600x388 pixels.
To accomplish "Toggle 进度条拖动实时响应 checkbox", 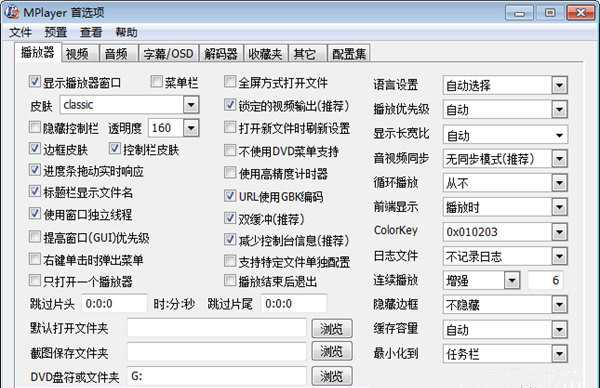I will pyautogui.click(x=35, y=170).
